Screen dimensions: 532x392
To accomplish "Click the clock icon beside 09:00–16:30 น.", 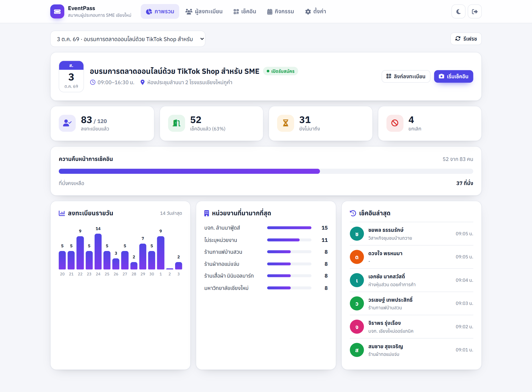I will [x=93, y=82].
